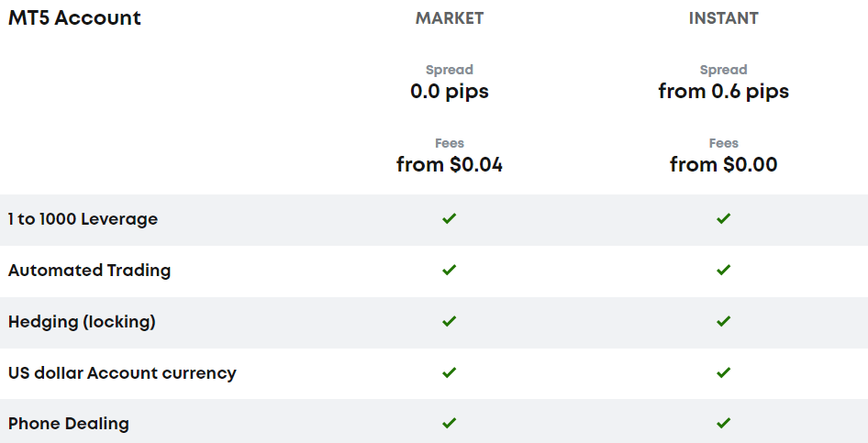Viewport: 868px width, 443px height.
Task: Click Instant checkmark for Automated Trading
Action: (x=723, y=270)
